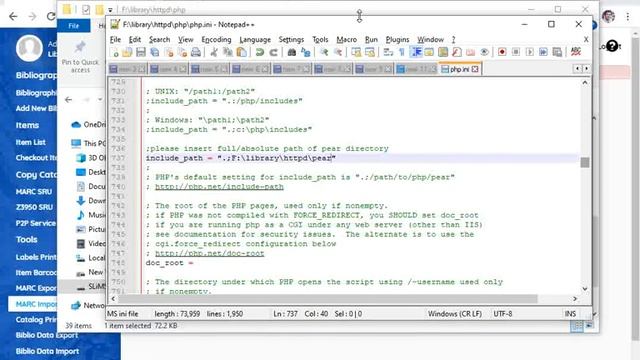
Task: Click MARC SRU in SLiMS sidebar
Action: click(x=34, y=191)
